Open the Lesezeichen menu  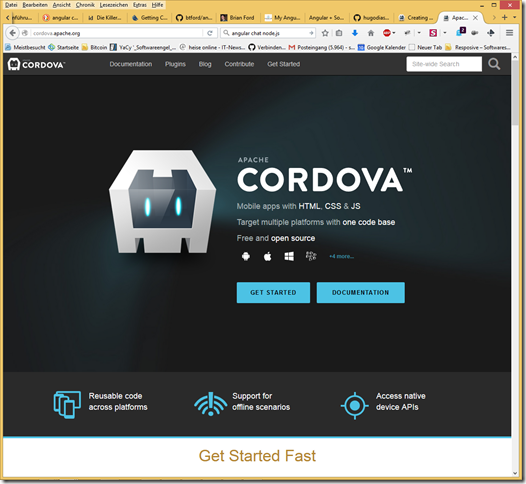(114, 5)
